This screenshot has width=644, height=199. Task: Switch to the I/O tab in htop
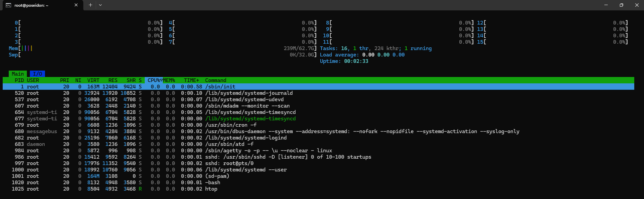37,74
